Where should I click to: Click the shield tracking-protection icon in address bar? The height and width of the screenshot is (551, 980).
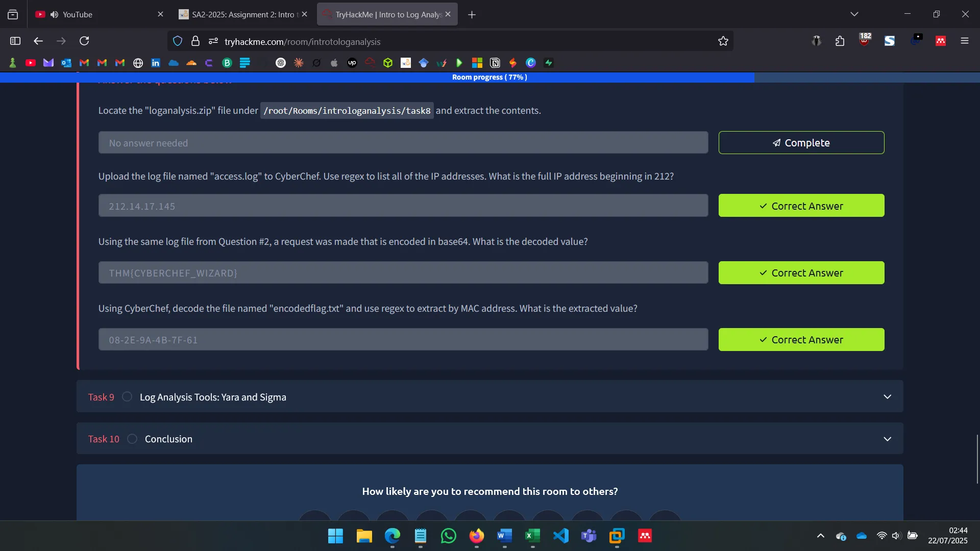tap(177, 41)
